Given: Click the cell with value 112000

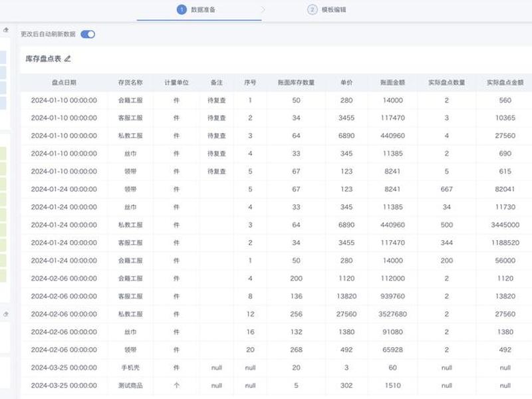Looking at the screenshot, I should (392, 279).
